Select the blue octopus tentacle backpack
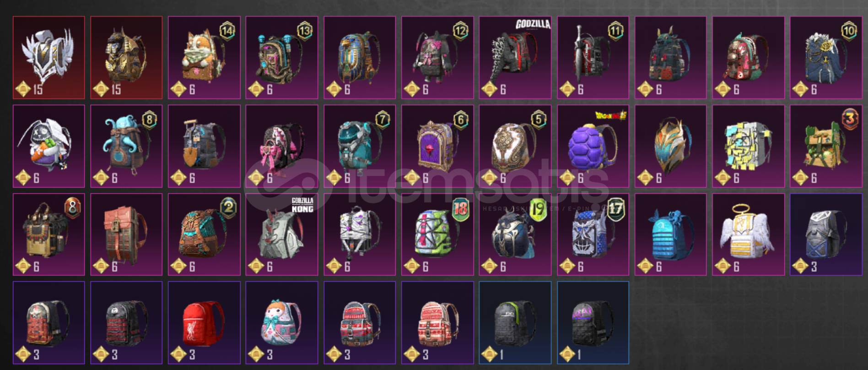The image size is (868, 370). click(x=126, y=146)
